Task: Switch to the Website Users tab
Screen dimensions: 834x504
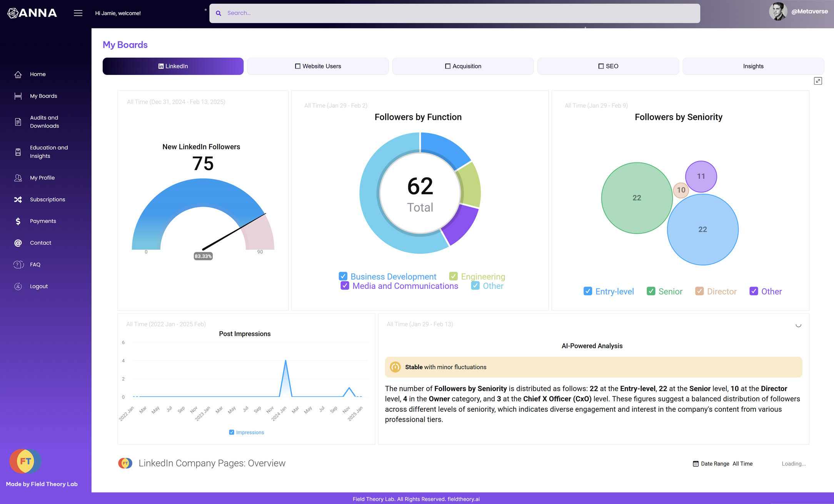Action: [x=318, y=66]
